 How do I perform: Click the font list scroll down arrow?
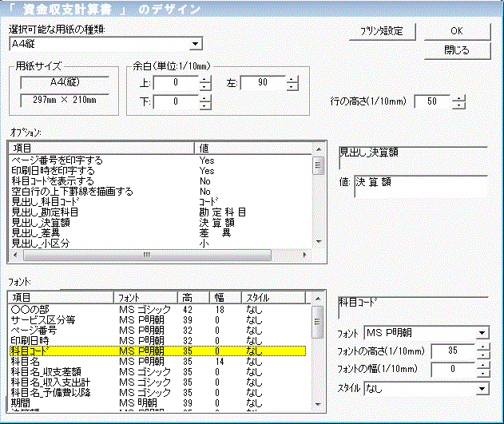(318, 404)
